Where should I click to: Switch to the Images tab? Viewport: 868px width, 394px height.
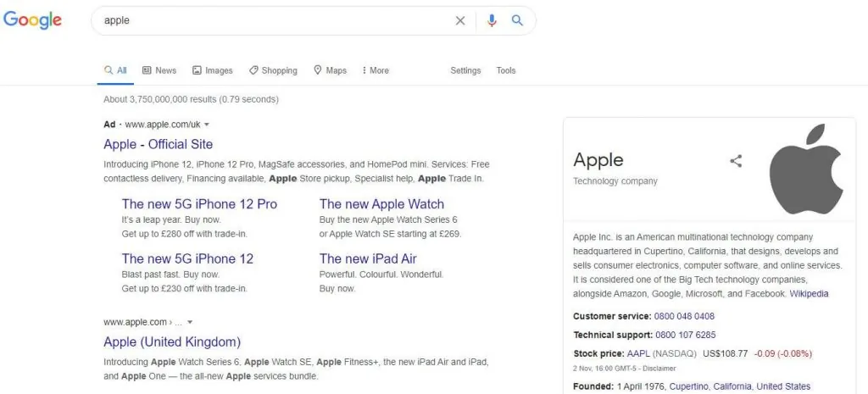pos(213,70)
